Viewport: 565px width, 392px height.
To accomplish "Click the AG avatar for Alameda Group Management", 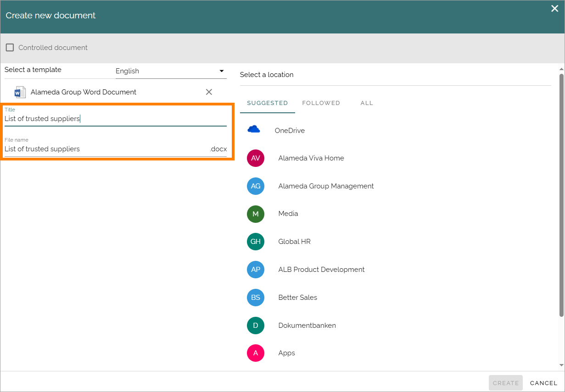I will click(256, 186).
